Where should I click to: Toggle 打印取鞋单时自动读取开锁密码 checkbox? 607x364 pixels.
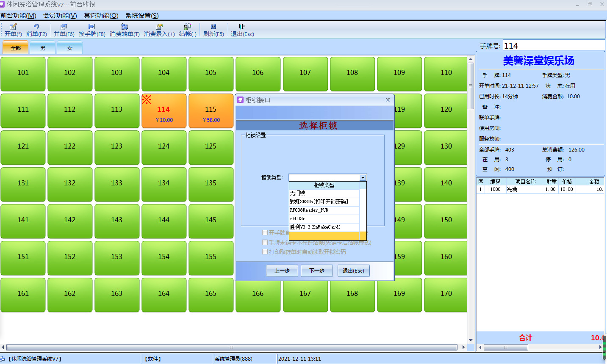coord(265,252)
